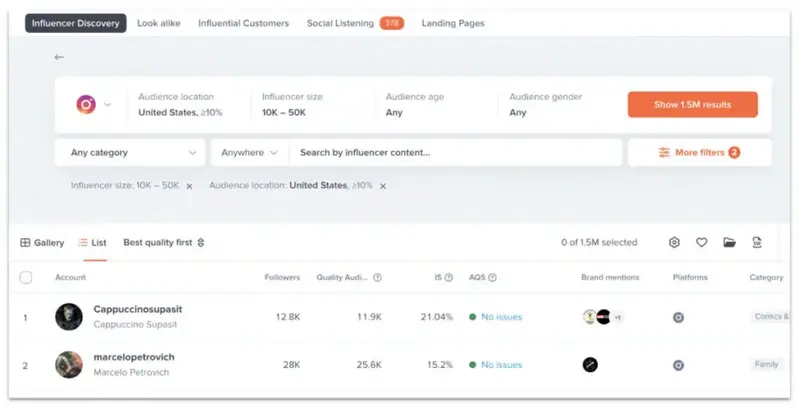800x409 pixels.
Task: Remove the Influencer size 10K – 50K filter
Action: [190, 186]
